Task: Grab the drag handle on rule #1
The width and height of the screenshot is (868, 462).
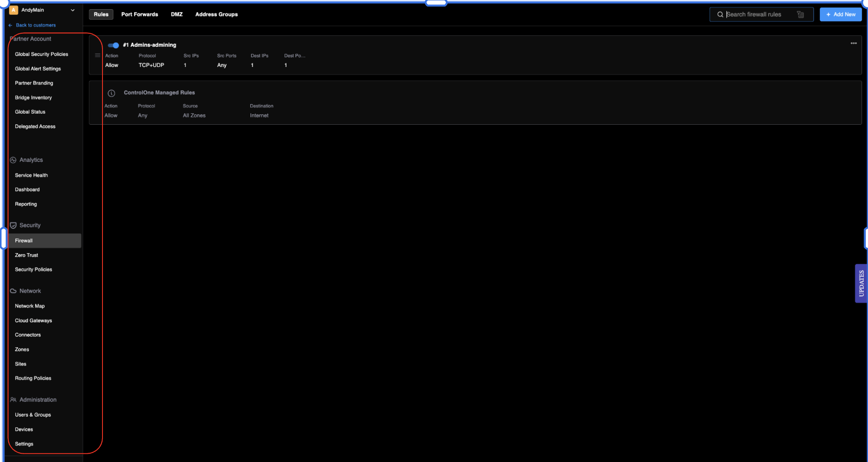Action: coord(97,55)
